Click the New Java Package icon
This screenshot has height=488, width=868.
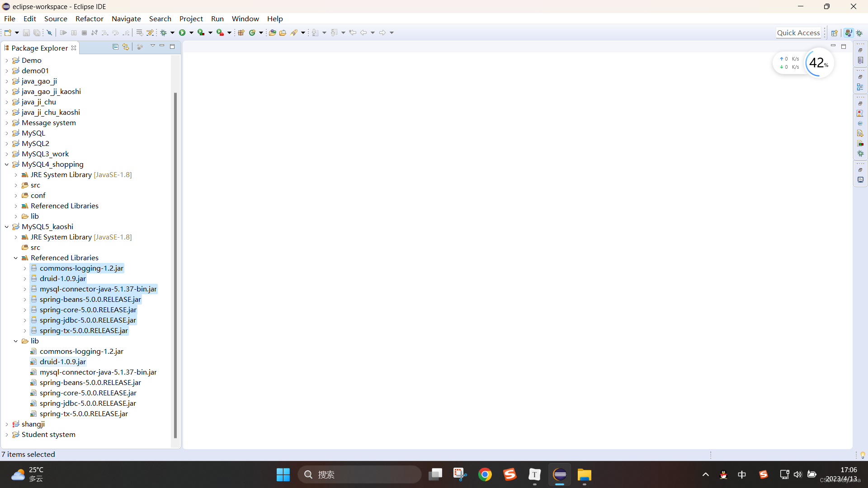pyautogui.click(x=241, y=33)
